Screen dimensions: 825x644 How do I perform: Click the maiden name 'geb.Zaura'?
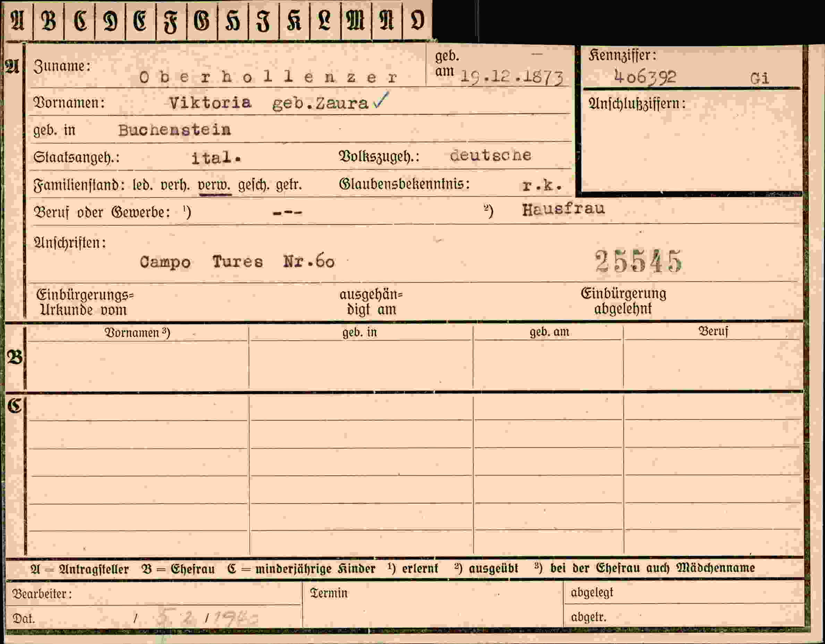pos(320,103)
